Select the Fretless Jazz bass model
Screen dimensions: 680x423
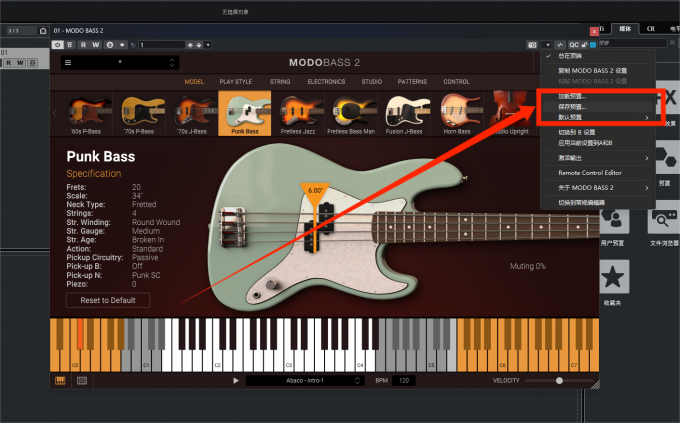coord(298,114)
